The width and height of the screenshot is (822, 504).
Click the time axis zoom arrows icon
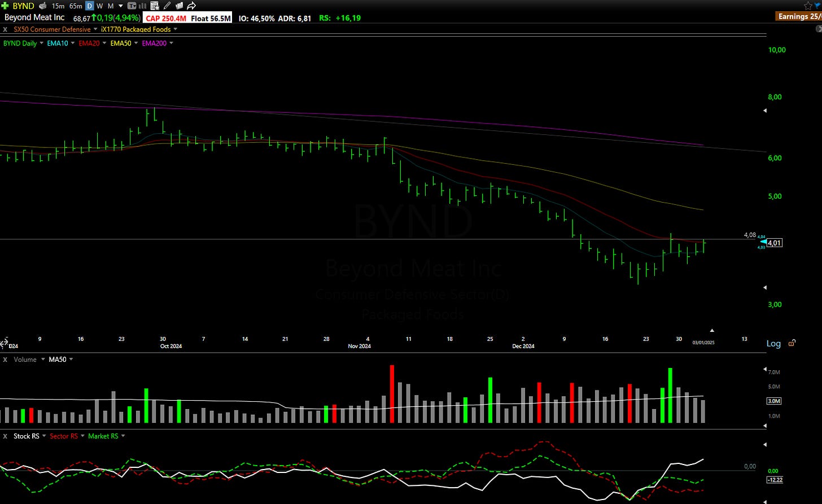pyautogui.click(x=5, y=343)
